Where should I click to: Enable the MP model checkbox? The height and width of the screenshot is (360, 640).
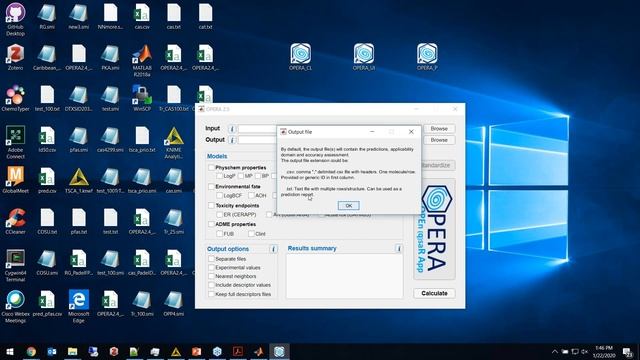[x=241, y=176]
